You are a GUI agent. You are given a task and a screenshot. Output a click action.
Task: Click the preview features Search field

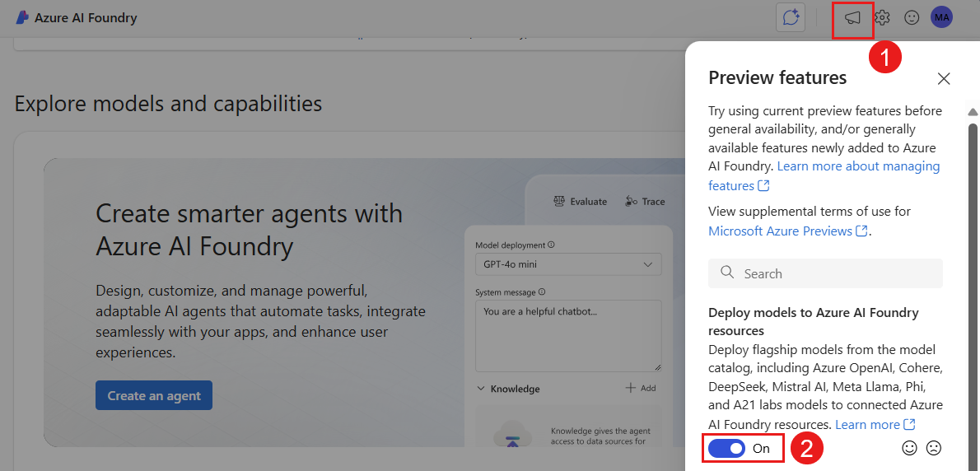[x=825, y=273]
